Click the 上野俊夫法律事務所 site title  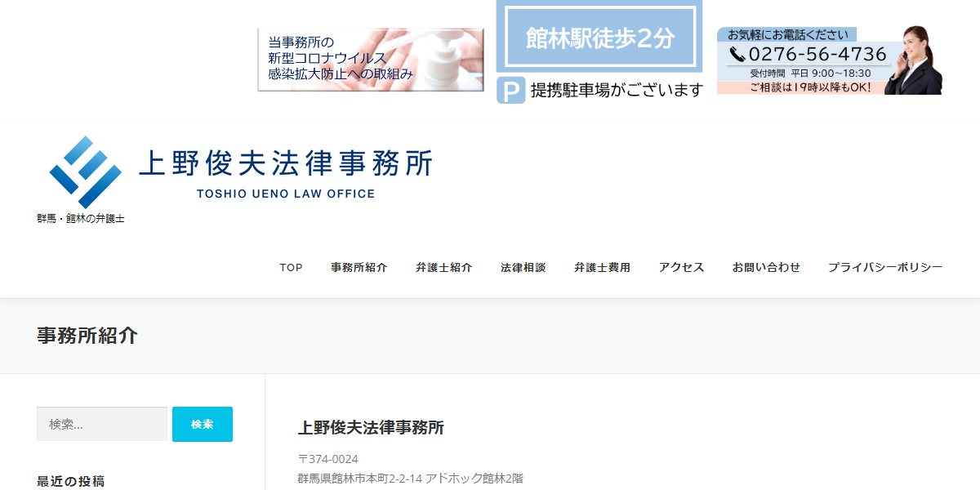tap(285, 164)
